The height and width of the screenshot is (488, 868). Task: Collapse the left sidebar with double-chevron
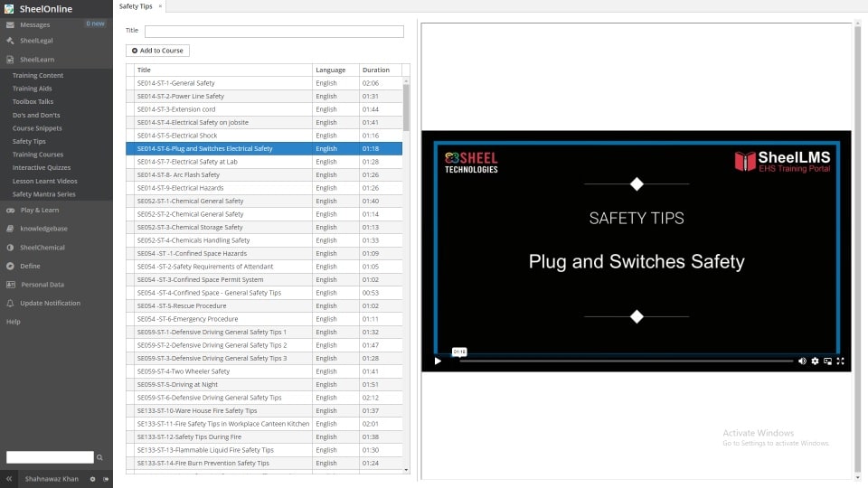(9, 479)
